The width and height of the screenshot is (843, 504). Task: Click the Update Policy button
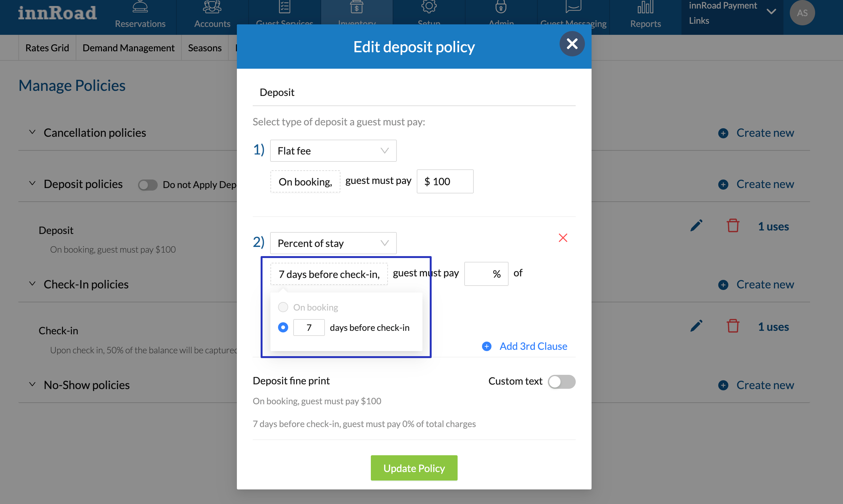point(414,468)
